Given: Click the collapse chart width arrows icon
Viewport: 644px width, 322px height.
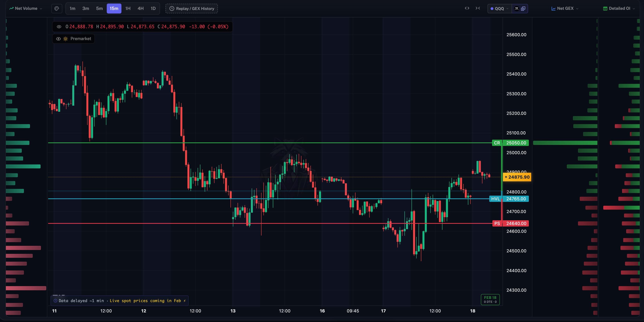Looking at the screenshot, I should 478,8.
